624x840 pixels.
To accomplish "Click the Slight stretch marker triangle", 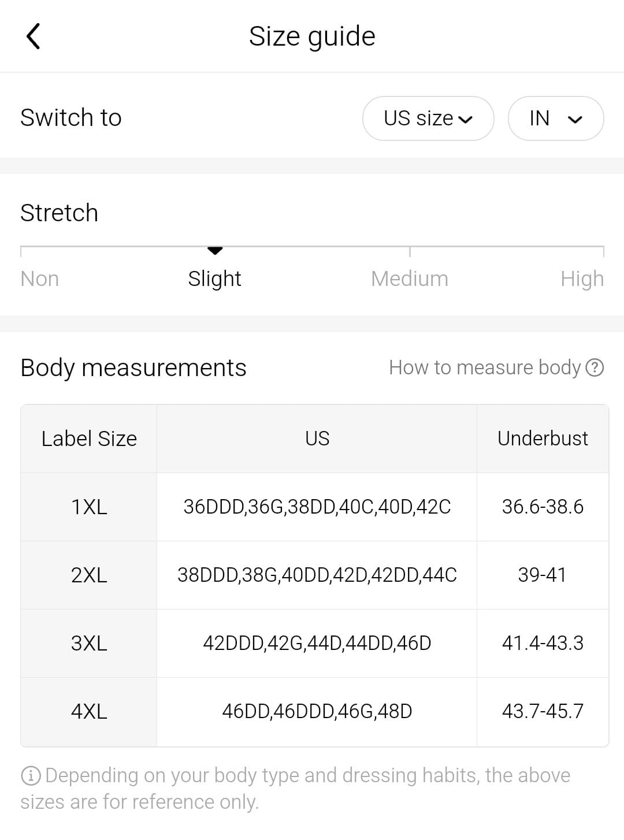I will [x=215, y=251].
